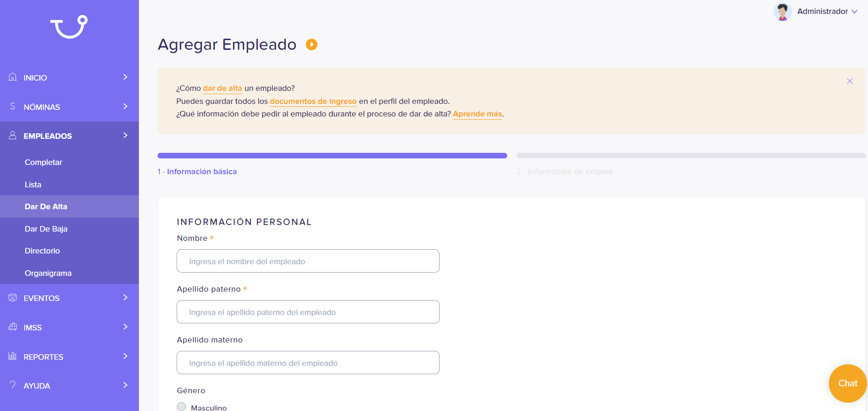
Task: Click the purple step 1 progress bar
Action: (x=332, y=156)
